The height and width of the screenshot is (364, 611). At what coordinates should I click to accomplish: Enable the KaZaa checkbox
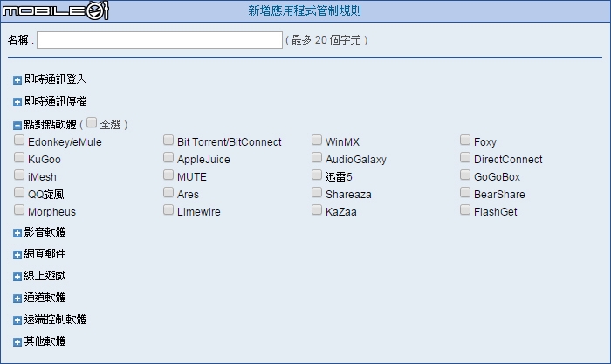tap(317, 210)
